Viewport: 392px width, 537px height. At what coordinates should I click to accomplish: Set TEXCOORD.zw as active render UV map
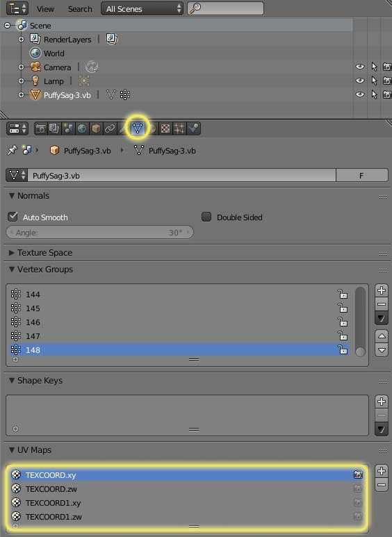(x=358, y=488)
